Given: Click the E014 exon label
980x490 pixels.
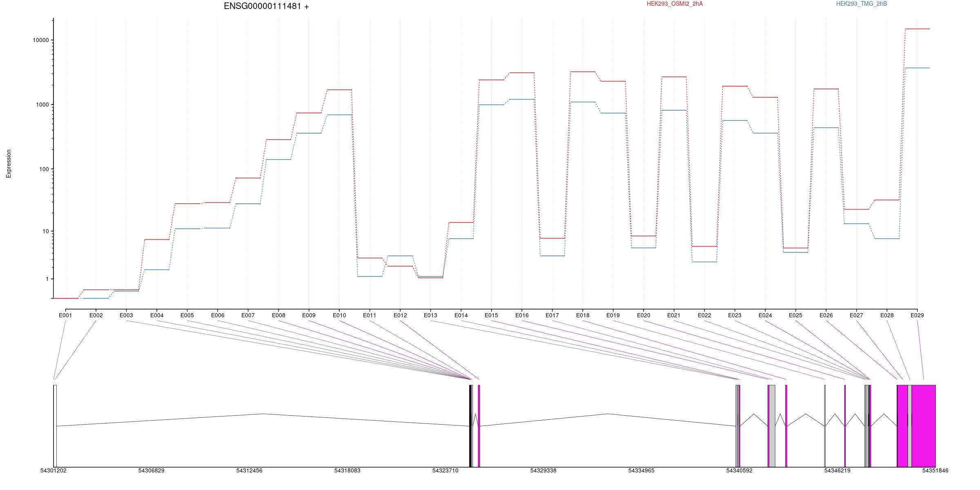Looking at the screenshot, I should pos(461,315).
